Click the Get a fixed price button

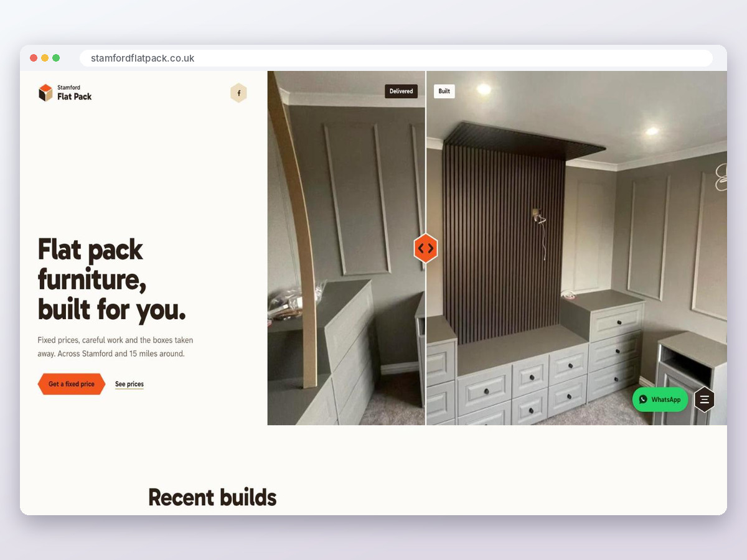point(72,384)
